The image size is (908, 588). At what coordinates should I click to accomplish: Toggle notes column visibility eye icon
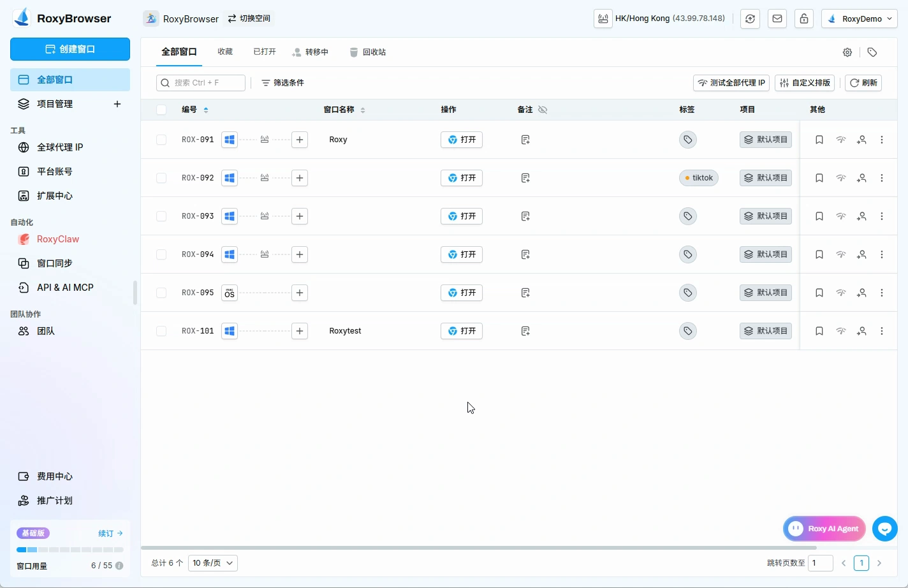pos(543,110)
